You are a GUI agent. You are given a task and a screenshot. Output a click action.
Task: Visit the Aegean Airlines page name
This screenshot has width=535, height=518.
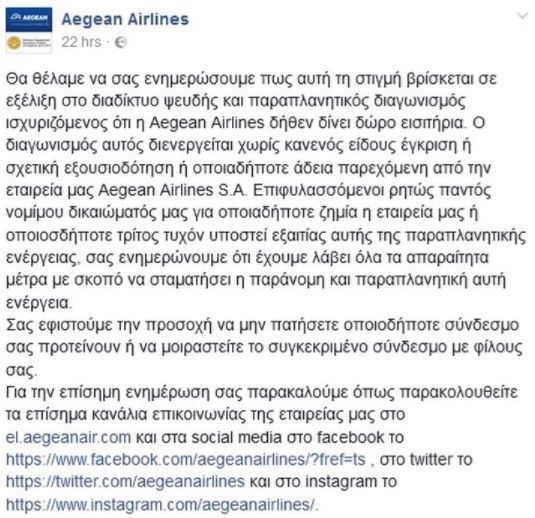(125, 19)
